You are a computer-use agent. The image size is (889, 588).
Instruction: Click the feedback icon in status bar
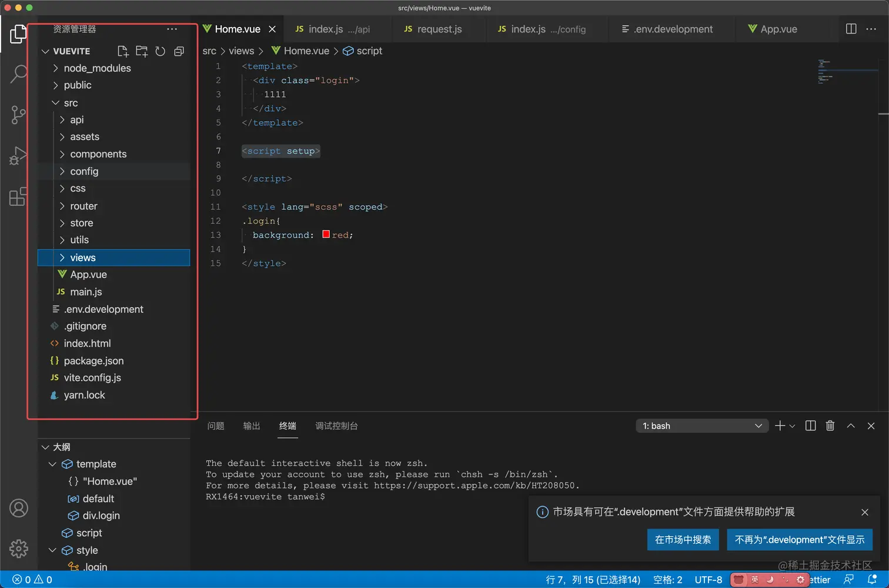point(849,579)
